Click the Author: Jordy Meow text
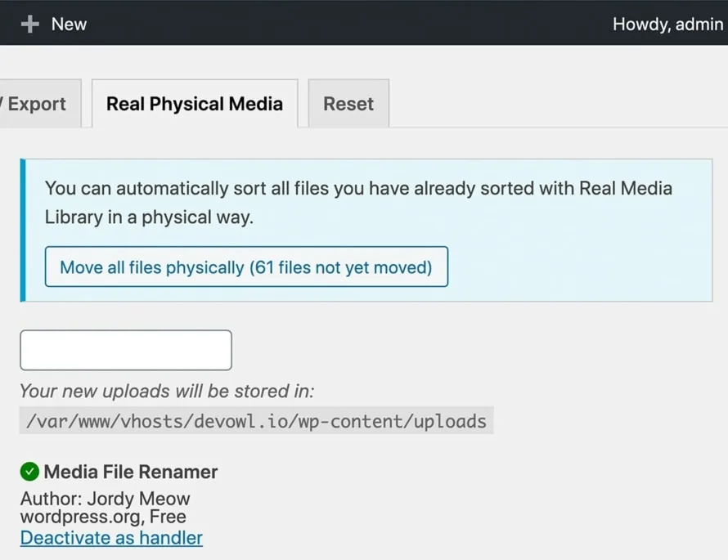Image resolution: width=728 pixels, height=560 pixels. tap(106, 499)
